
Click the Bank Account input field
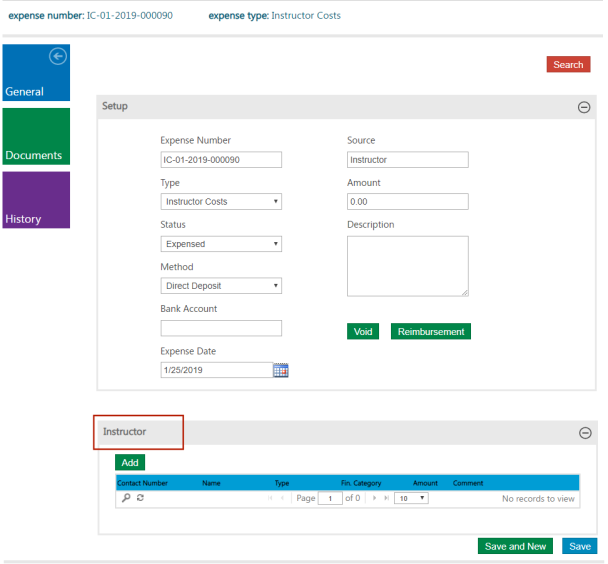pos(221,328)
